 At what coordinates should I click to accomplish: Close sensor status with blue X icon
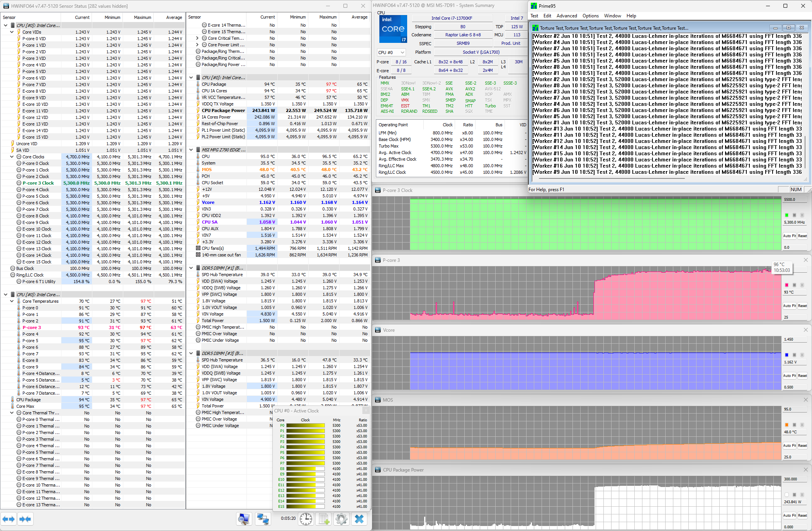(x=359, y=519)
